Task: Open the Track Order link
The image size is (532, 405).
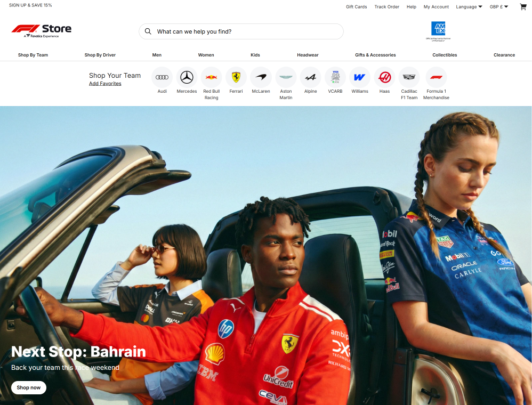Action: coord(387,7)
